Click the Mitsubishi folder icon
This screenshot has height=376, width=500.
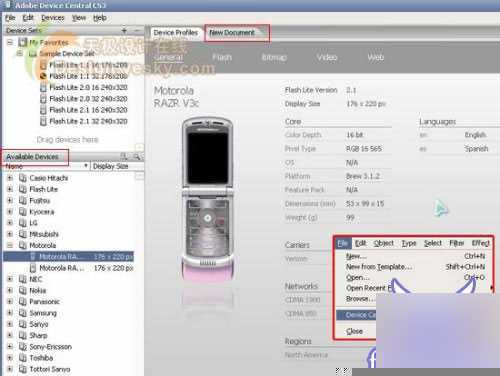coord(23,234)
